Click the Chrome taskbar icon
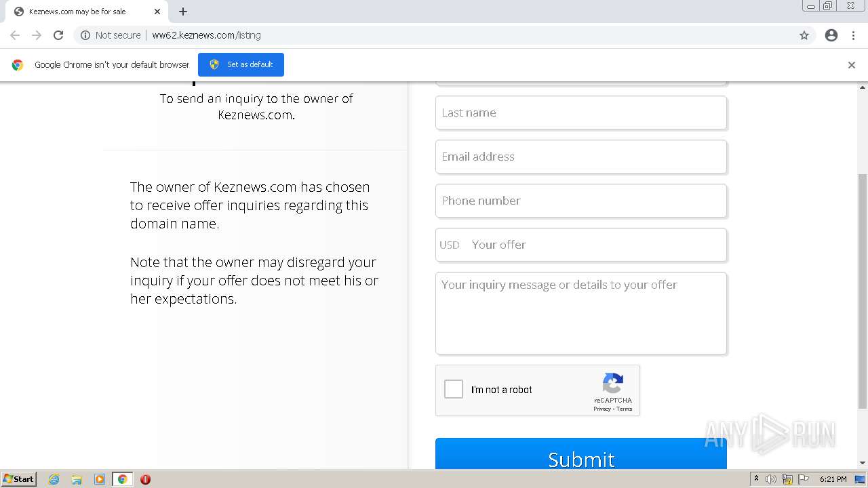The height and width of the screenshot is (488, 868). point(122,479)
